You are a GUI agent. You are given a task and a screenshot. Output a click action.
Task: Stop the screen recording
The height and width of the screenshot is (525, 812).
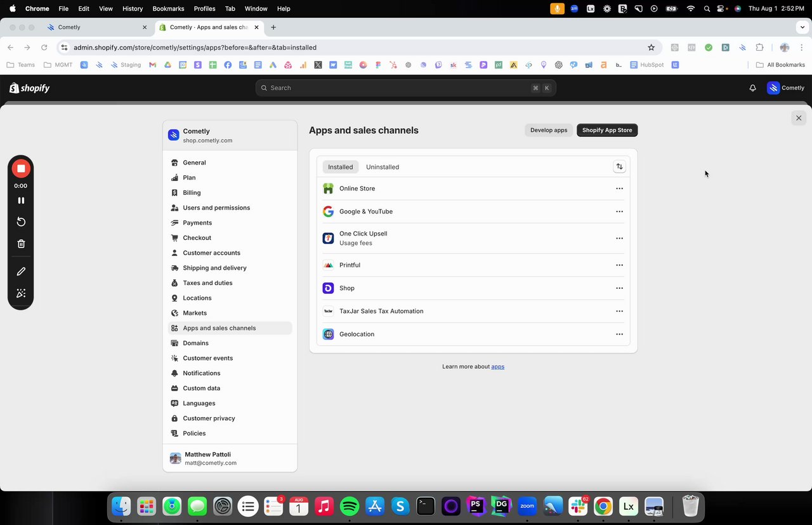21,168
